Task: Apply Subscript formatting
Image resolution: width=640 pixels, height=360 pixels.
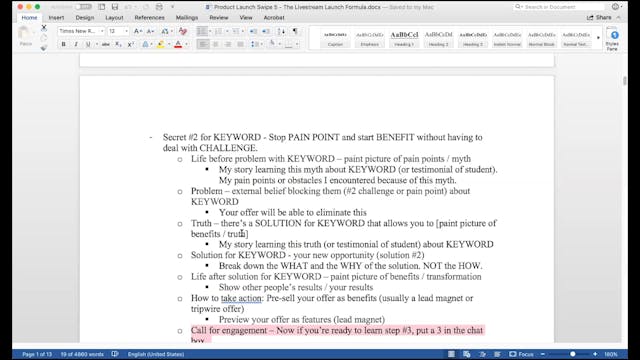Action: [x=118, y=44]
